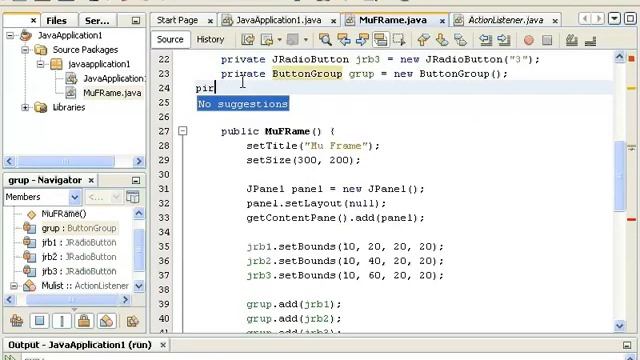This screenshot has width=640, height=360.
Task: Click the Stop Macro Recording square icon
Action: (x=547, y=40)
